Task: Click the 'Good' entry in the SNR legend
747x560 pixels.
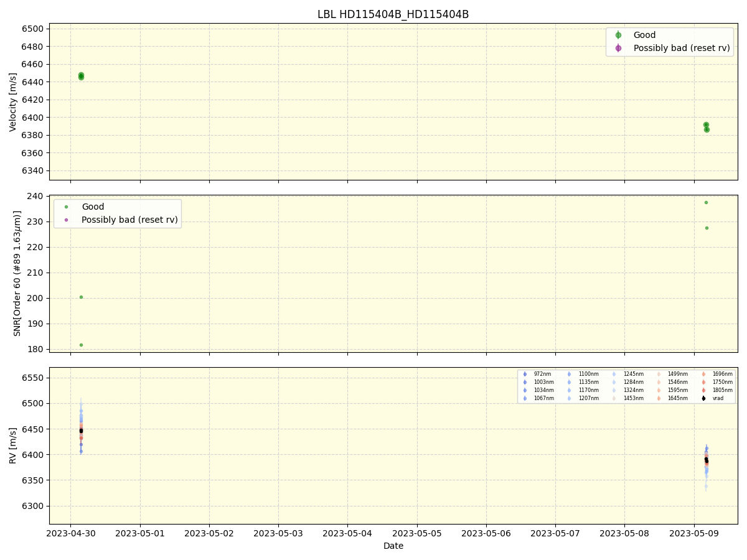Action: tap(93, 207)
